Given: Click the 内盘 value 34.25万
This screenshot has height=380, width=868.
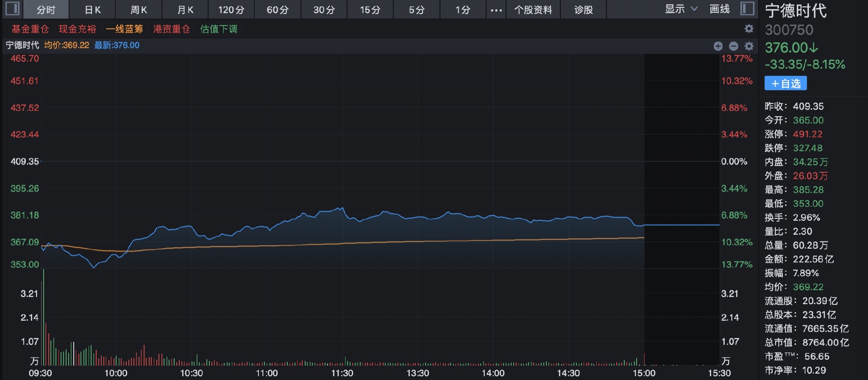Looking at the screenshot, I should pyautogui.click(x=810, y=162).
